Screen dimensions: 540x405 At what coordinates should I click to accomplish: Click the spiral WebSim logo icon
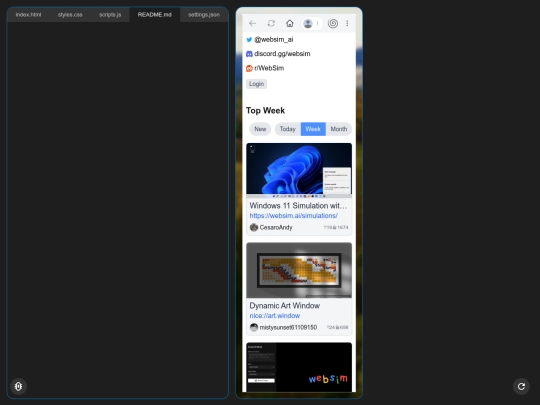[333, 23]
